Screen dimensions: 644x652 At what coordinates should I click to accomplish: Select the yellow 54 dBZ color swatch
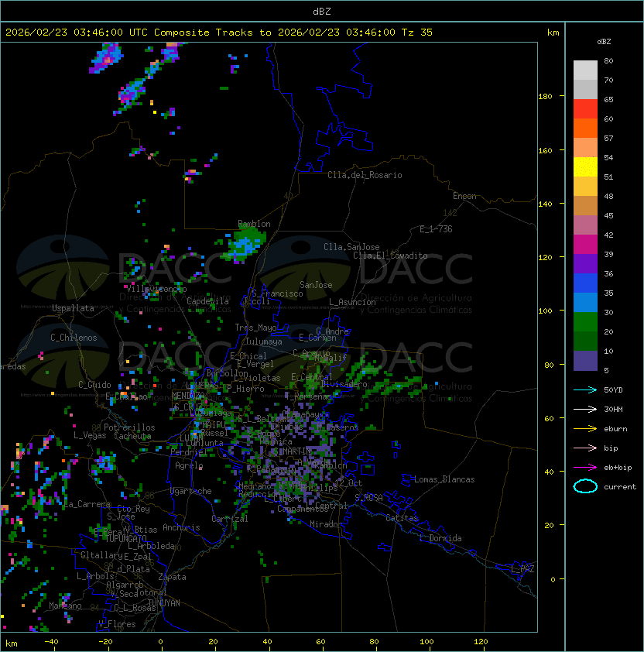click(x=585, y=167)
